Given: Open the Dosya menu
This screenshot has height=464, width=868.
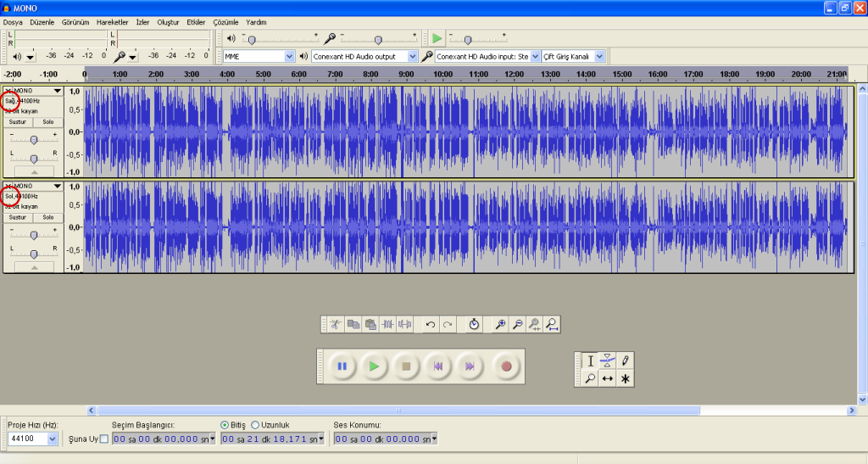Looking at the screenshot, I should (x=13, y=22).
